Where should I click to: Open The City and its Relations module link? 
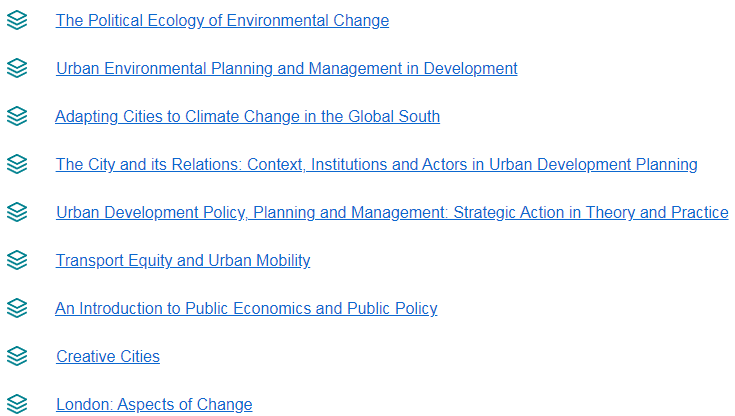[376, 165]
